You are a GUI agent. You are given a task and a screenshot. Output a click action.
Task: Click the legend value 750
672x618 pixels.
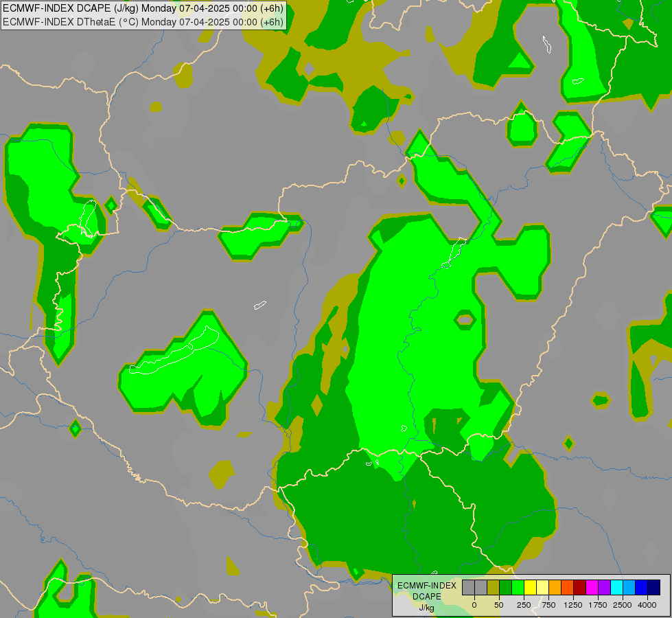pos(548,605)
